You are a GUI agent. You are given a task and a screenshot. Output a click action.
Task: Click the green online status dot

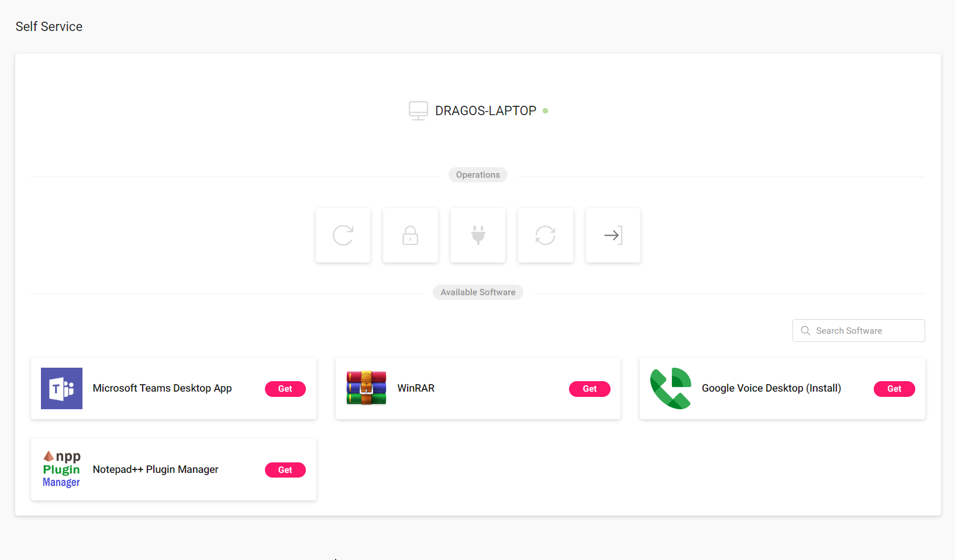(x=546, y=110)
